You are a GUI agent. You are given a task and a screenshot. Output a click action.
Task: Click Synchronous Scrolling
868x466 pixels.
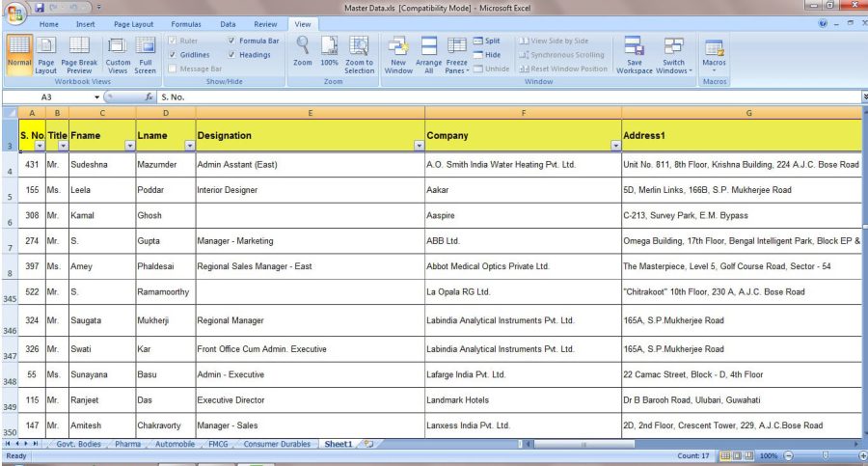pos(561,55)
